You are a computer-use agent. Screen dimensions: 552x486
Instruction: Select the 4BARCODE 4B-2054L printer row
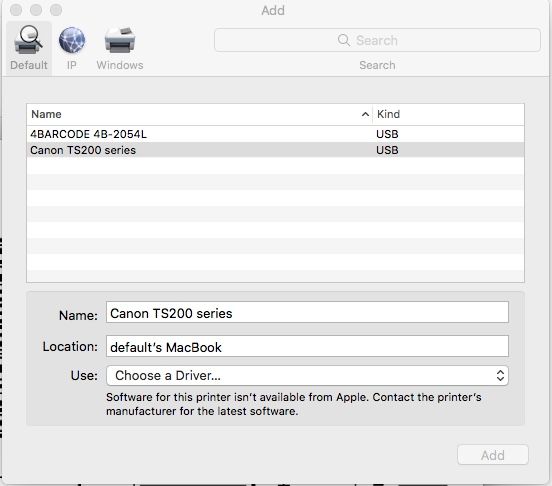tap(275, 134)
